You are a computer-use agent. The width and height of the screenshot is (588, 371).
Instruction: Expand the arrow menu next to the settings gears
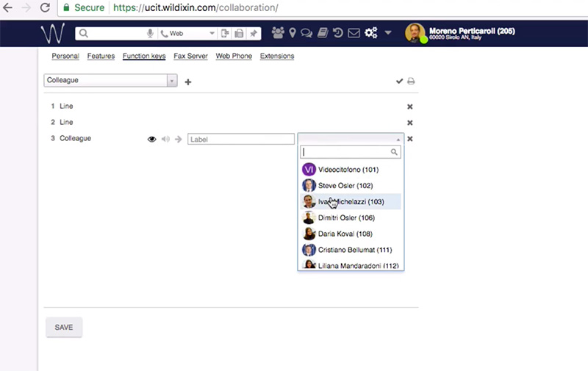tap(388, 33)
